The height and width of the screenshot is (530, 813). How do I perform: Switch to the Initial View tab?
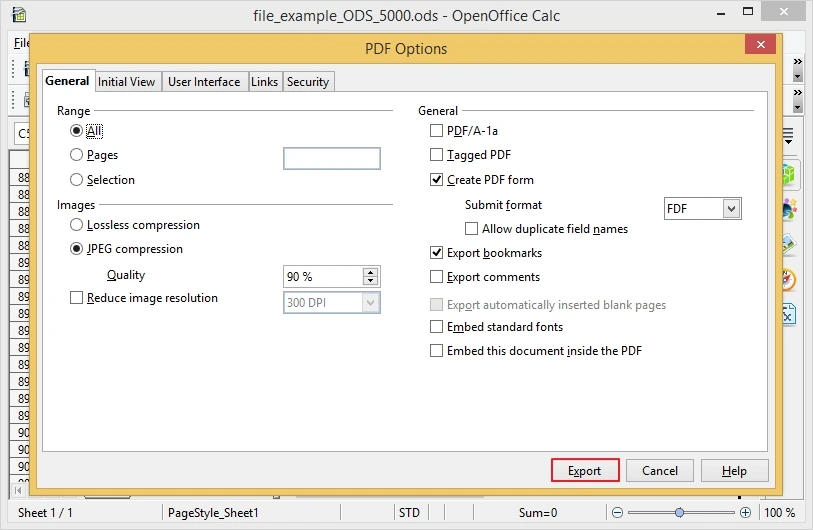(127, 82)
